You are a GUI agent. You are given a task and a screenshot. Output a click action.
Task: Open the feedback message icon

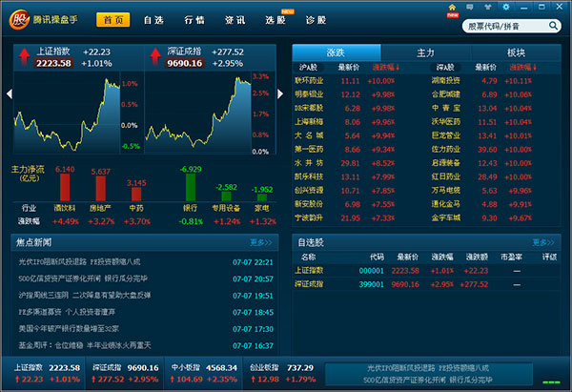click(x=470, y=7)
